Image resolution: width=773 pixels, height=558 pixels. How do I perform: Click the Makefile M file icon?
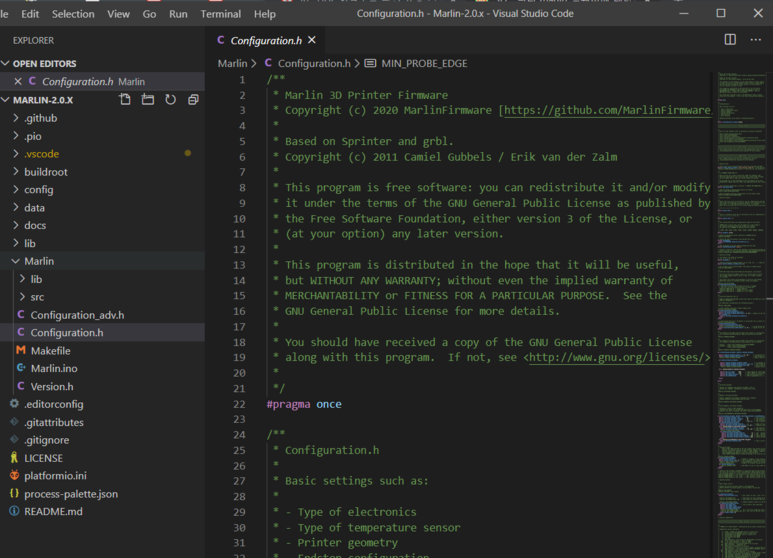pos(21,350)
